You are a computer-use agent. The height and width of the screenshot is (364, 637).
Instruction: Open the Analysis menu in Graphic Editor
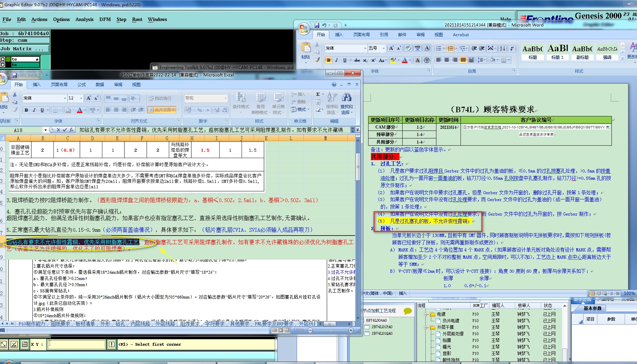(x=84, y=19)
